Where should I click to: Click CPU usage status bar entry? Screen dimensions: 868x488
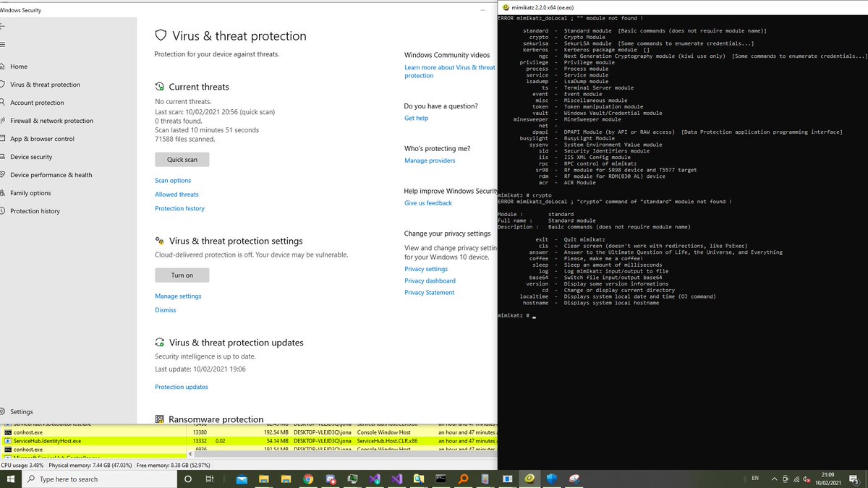tap(23, 466)
